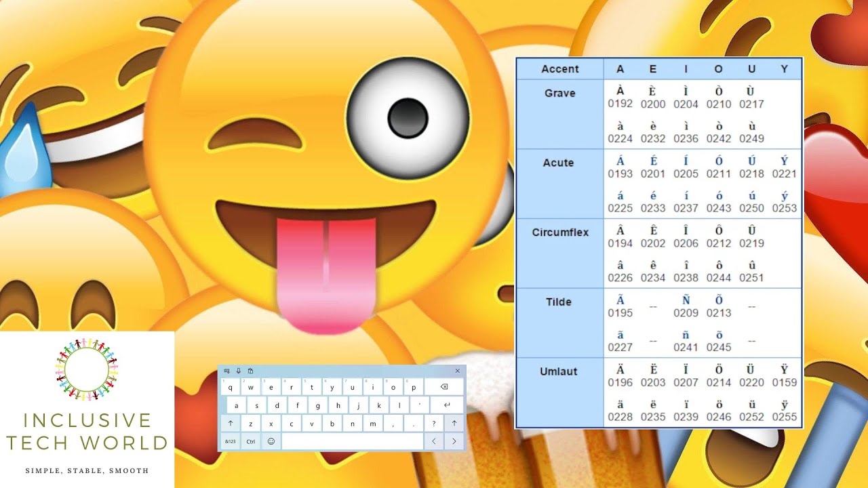The image size is (868, 488).
Task: Tap the k key
Action: [x=379, y=405]
